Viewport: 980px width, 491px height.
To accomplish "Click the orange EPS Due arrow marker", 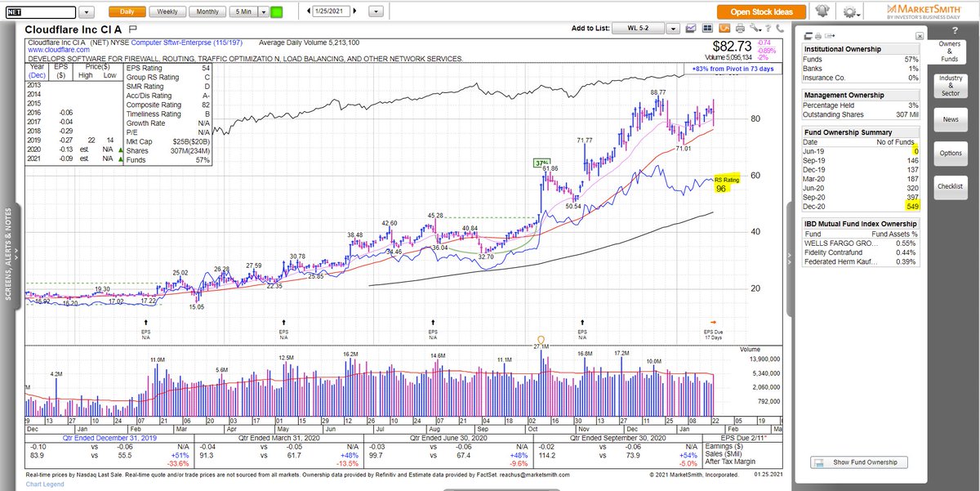I will [714, 321].
